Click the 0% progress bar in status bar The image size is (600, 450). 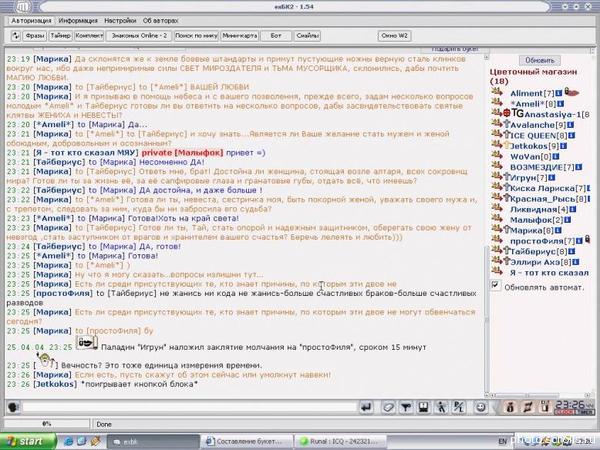tap(47, 424)
